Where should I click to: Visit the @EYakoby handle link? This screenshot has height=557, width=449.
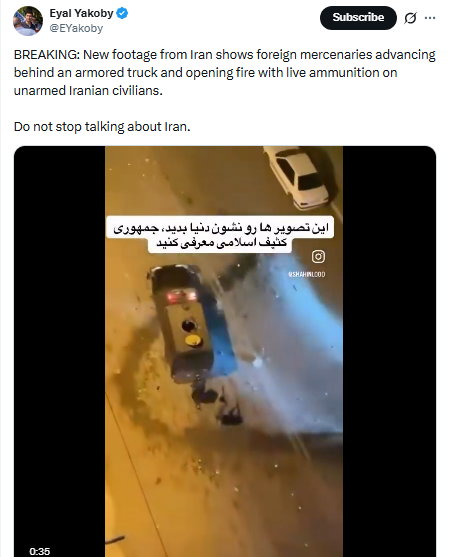click(76, 28)
